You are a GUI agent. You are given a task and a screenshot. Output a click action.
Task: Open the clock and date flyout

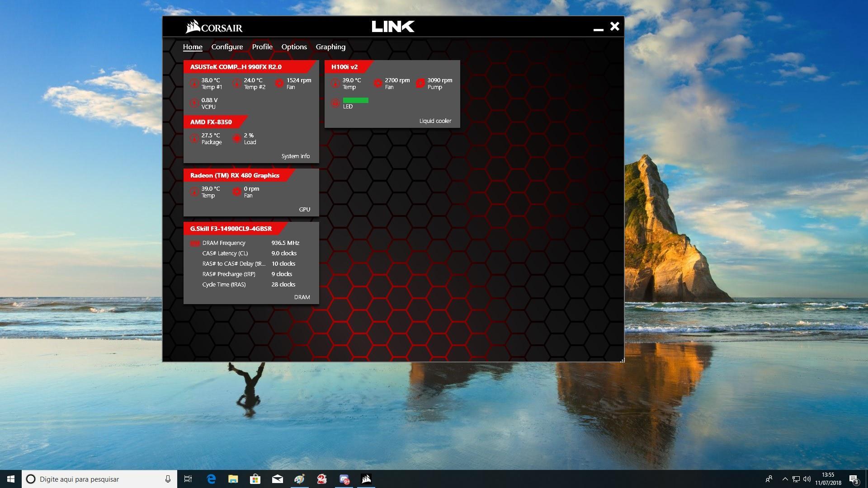click(828, 479)
